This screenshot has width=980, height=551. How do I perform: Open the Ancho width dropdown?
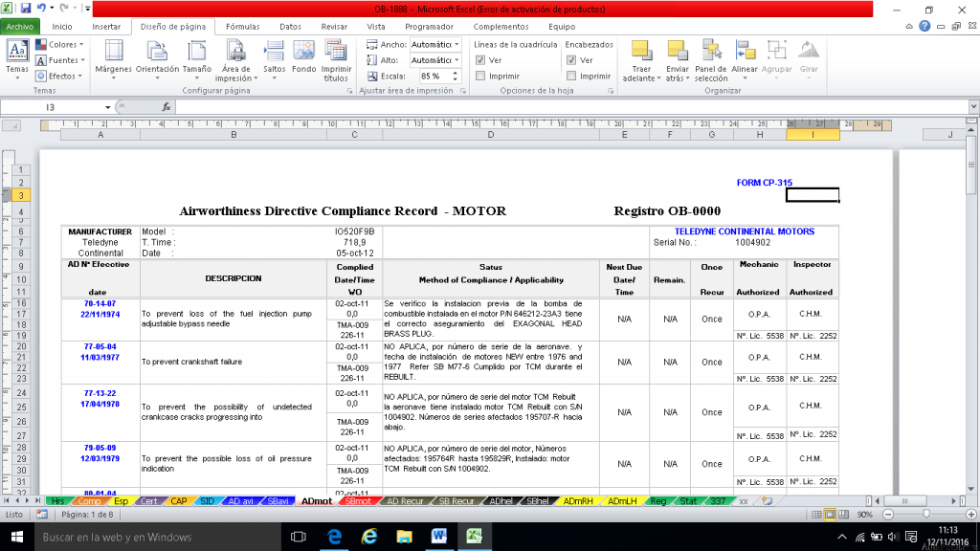457,44
